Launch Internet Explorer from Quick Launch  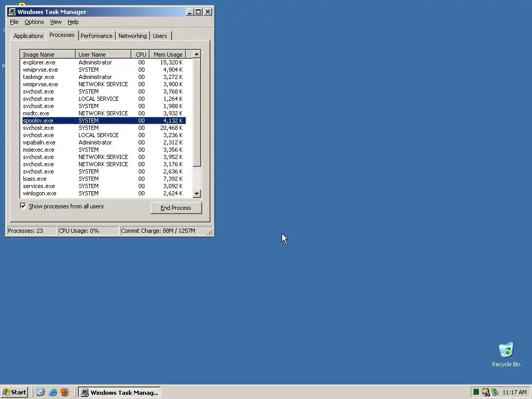point(53,392)
